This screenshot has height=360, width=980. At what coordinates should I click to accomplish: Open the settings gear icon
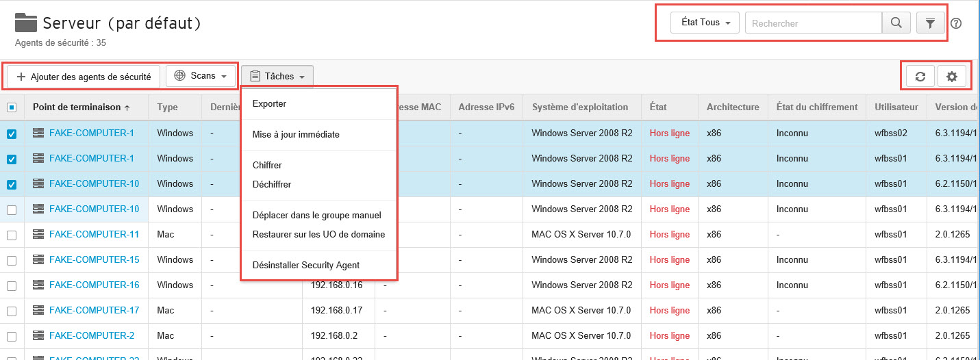951,77
